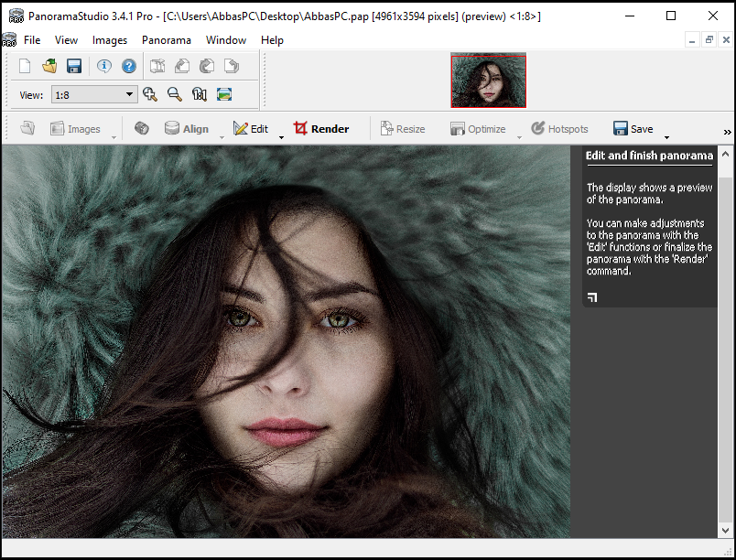Image resolution: width=736 pixels, height=560 pixels.
Task: Click the help panel scrollbar down arrow
Action: (x=725, y=531)
